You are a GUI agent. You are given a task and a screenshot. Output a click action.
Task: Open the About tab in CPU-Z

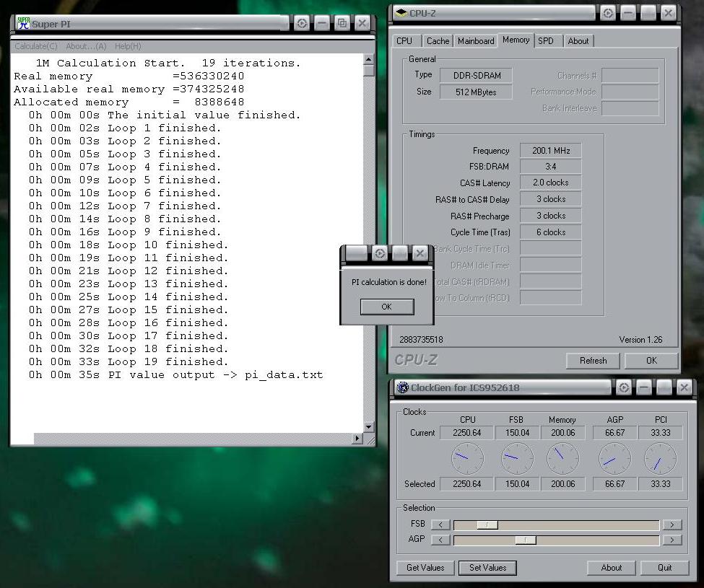[578, 41]
